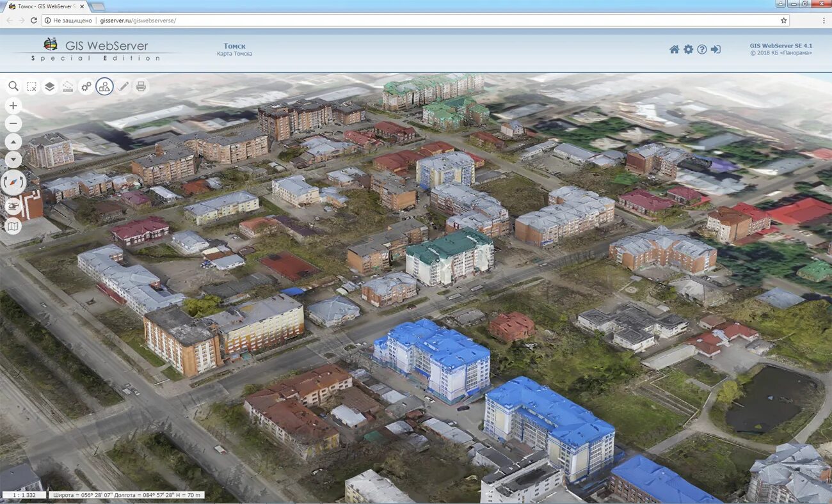The width and height of the screenshot is (832, 504).
Task: Click the Карта Томска subtitle
Action: [234, 54]
